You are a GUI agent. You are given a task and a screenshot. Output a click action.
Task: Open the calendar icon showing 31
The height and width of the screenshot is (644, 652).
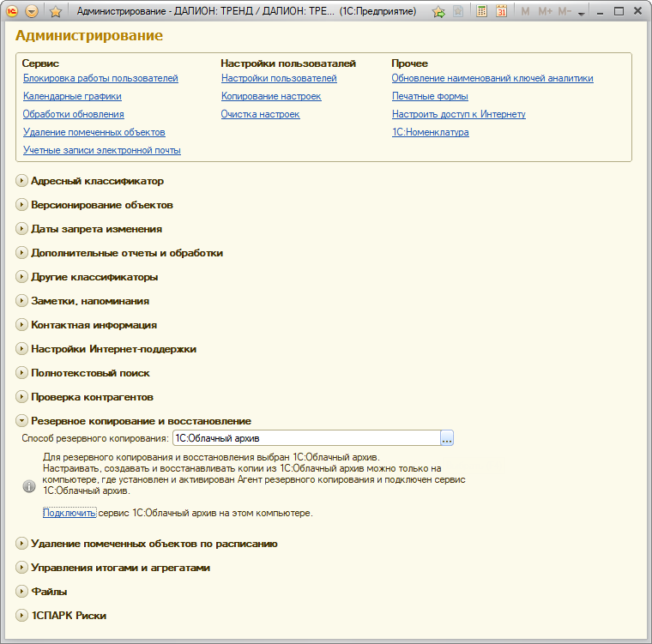pyautogui.click(x=502, y=11)
